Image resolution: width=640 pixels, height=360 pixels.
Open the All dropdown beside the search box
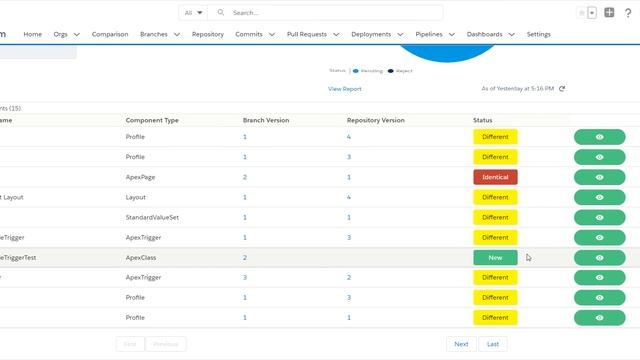(193, 13)
